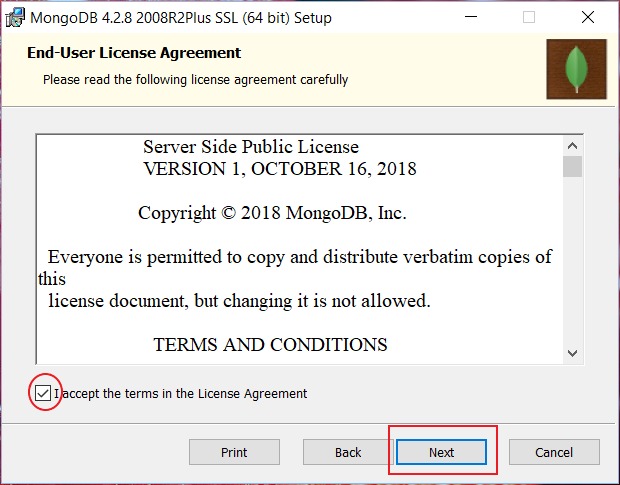The width and height of the screenshot is (620, 485).
Task: Click "Please read the following license" text
Action: (195, 79)
